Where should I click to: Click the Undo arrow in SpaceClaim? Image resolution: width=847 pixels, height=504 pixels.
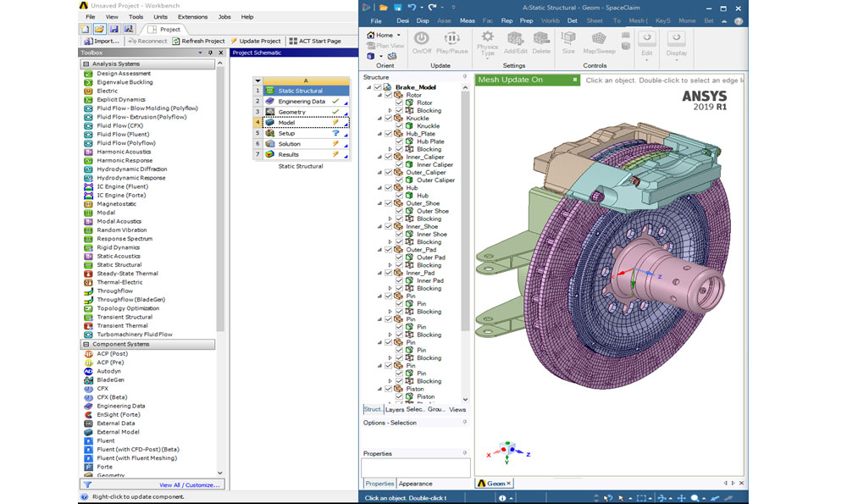412,8
